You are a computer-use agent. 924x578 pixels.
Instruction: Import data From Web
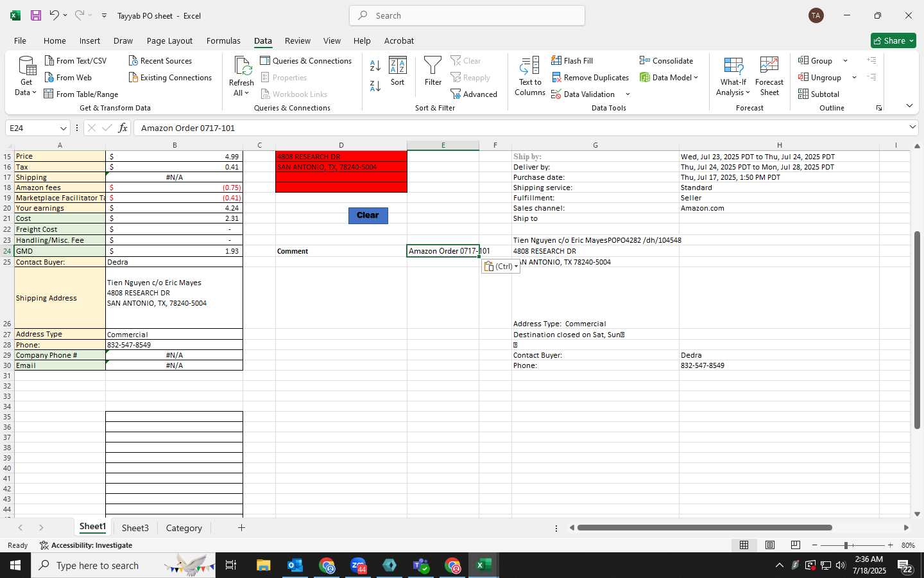tap(68, 77)
